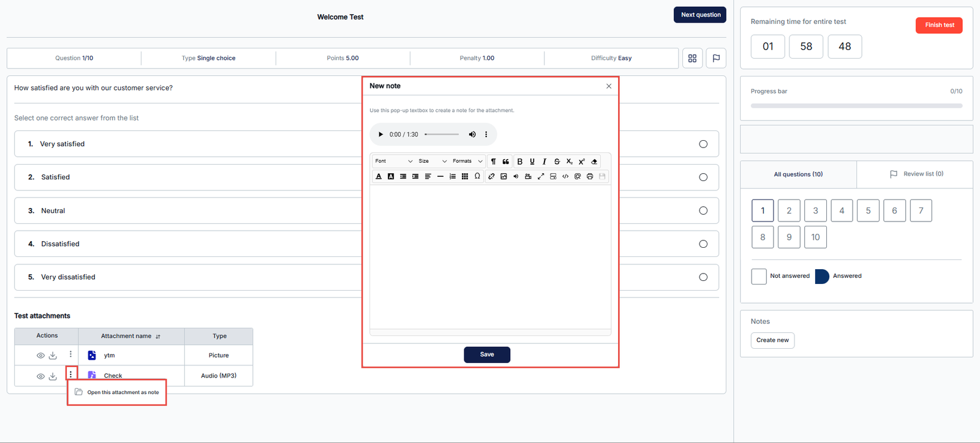Insert an image into the note
Image resolution: width=980 pixels, height=443 pixels.
503,176
